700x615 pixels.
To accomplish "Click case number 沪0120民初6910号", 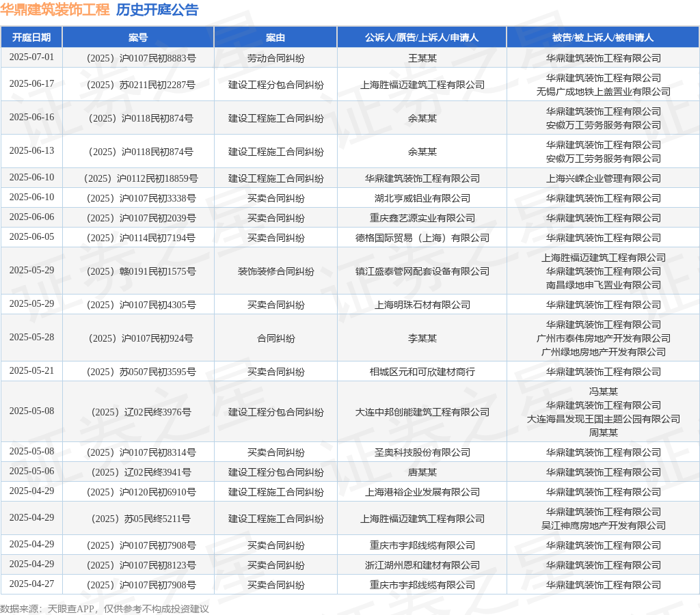I will tap(141, 492).
